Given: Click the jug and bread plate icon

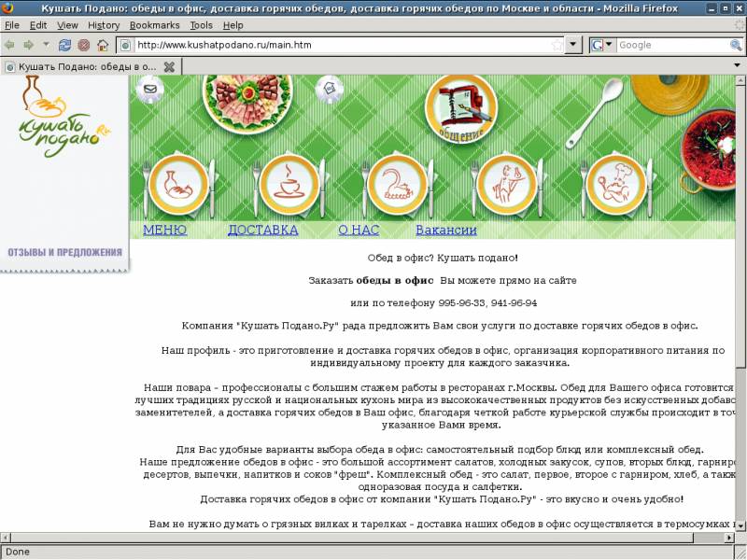Looking at the screenshot, I should pos(178,185).
